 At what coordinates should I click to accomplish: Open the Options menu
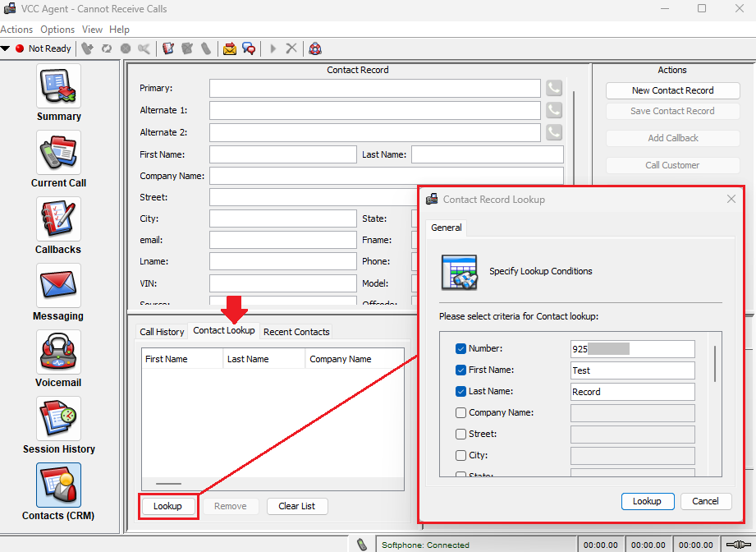pyautogui.click(x=57, y=30)
